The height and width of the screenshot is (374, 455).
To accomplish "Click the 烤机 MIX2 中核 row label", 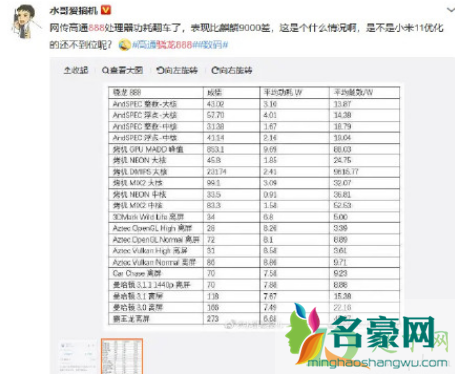I will tap(138, 205).
